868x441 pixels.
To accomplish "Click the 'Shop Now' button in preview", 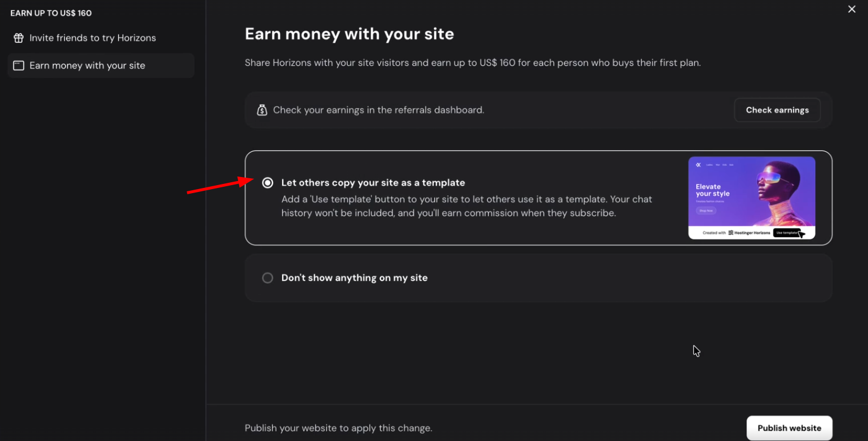I will 706,211.
